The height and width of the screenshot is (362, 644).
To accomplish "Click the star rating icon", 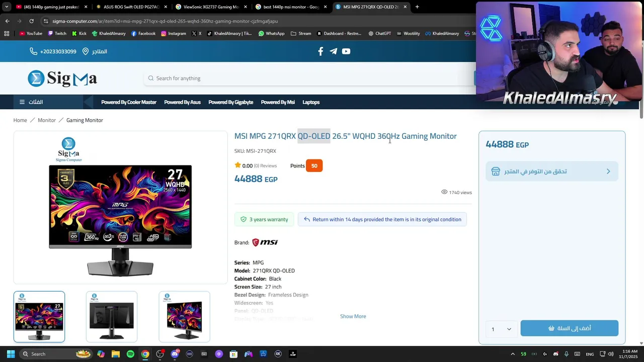I will [237, 165].
